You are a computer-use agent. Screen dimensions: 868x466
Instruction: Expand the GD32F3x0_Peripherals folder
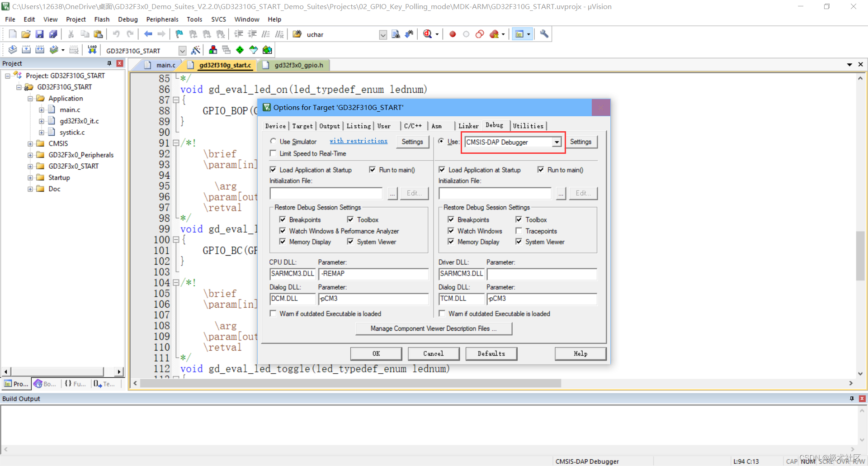(x=30, y=155)
